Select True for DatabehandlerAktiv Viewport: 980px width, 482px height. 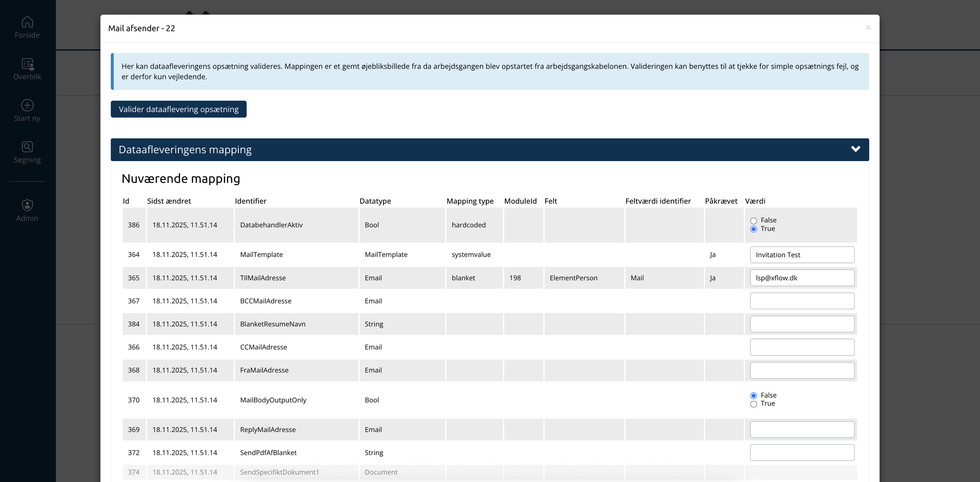coord(753,229)
